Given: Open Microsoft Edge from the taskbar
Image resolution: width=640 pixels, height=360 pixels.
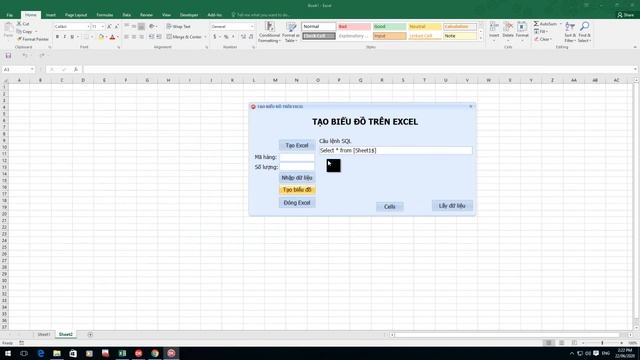Looking at the screenshot, I should 40,353.
